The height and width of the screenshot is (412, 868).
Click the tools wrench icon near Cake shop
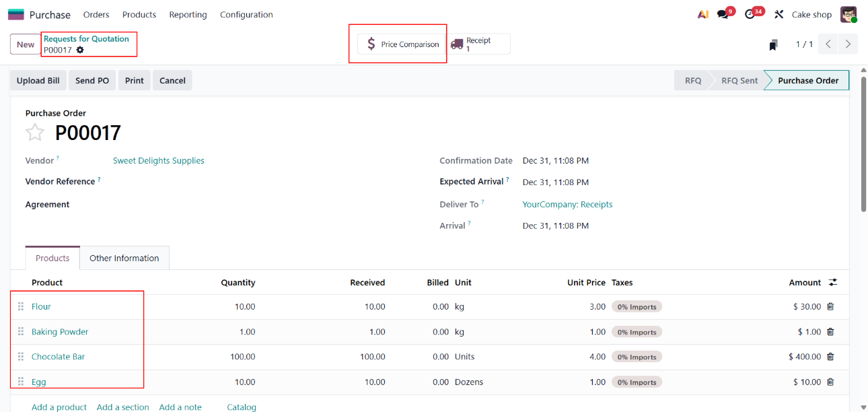[x=779, y=15]
